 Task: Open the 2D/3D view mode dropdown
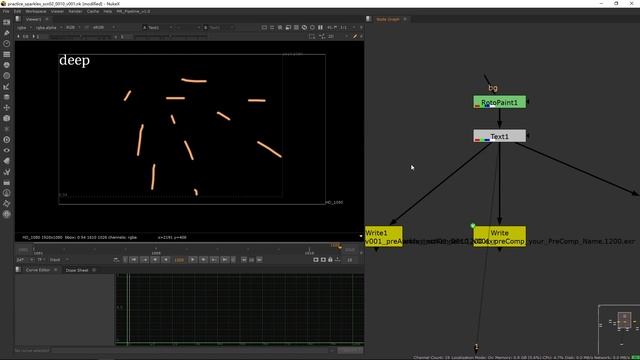point(338,36)
